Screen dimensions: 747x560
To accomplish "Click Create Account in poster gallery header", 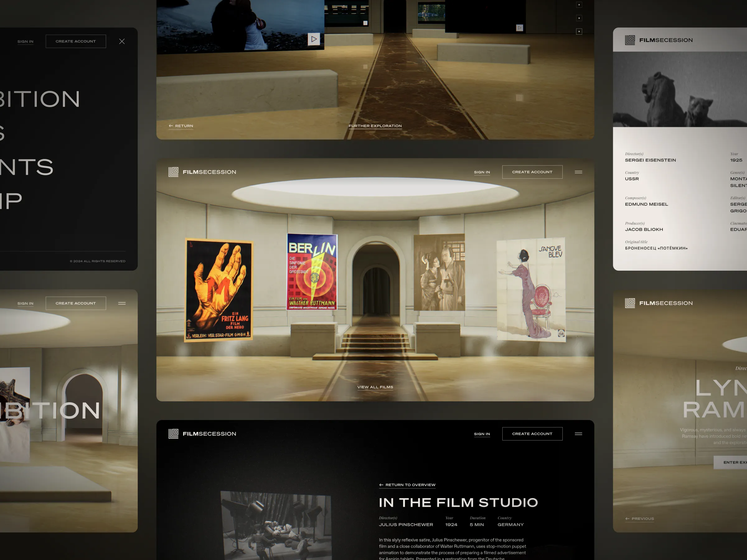I will pos(532,172).
